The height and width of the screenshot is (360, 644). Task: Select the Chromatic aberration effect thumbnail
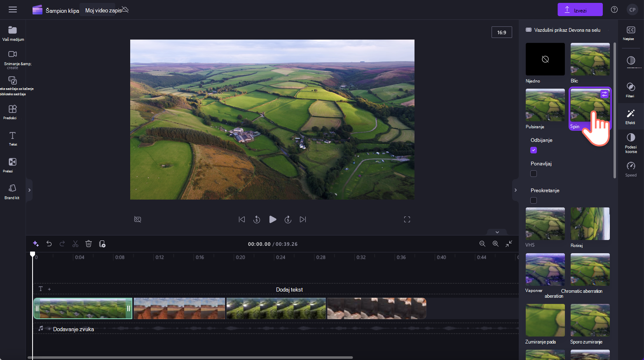pos(590,269)
